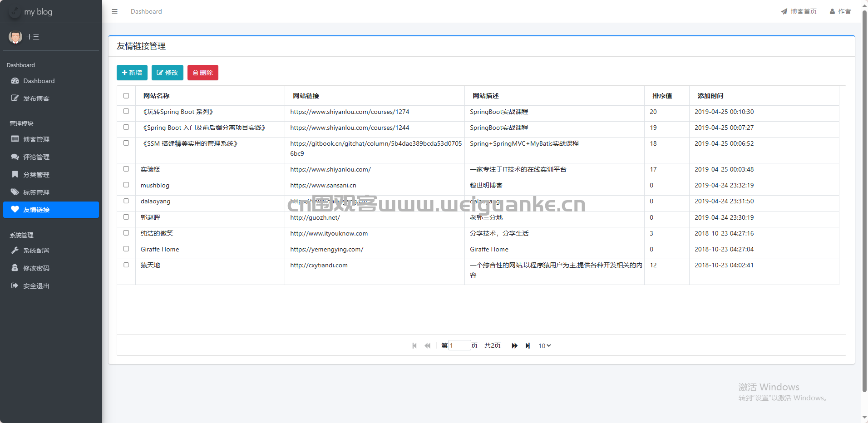Check the 猿天地 row checkbox
Screen dimensions: 868x423
point(126,265)
